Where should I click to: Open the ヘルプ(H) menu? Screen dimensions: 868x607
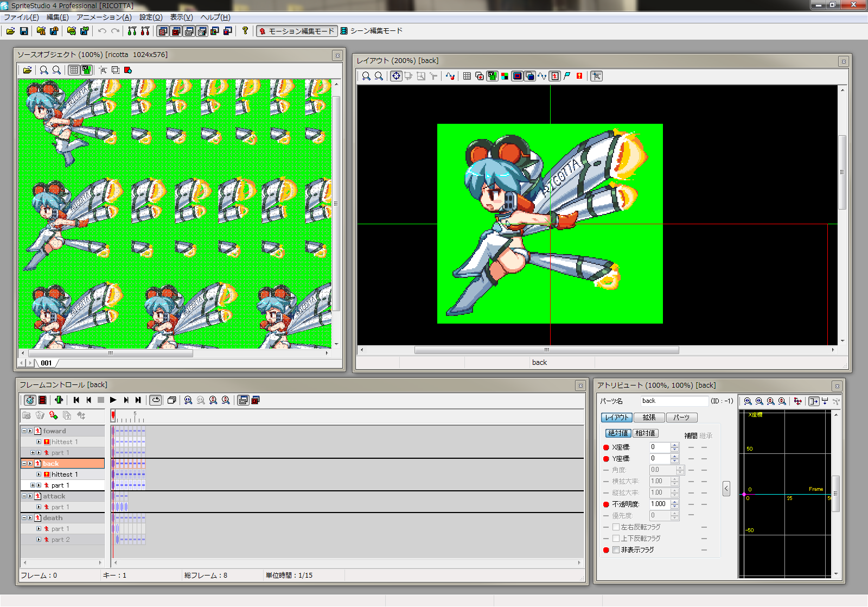click(215, 17)
